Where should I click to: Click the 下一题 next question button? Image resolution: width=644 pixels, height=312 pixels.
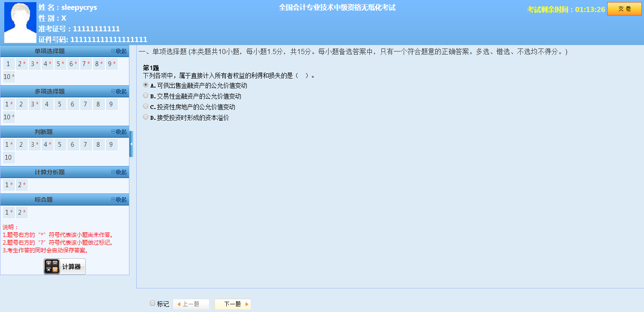pyautogui.click(x=232, y=304)
